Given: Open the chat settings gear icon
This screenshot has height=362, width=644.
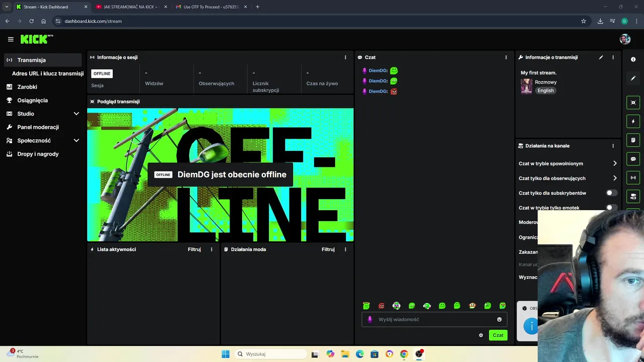Looking at the screenshot, I should [481, 335].
